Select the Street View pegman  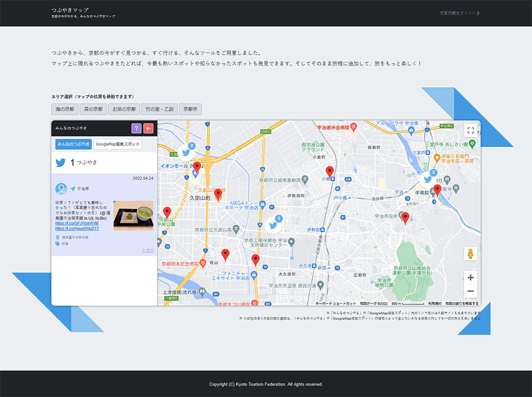pyautogui.click(x=471, y=254)
